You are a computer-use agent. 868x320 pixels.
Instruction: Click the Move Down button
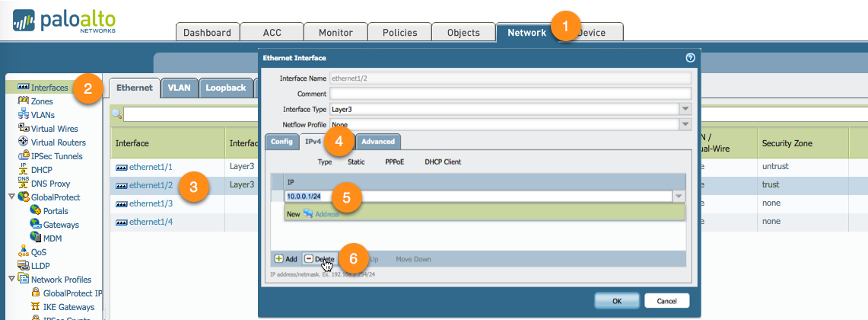pos(413,259)
